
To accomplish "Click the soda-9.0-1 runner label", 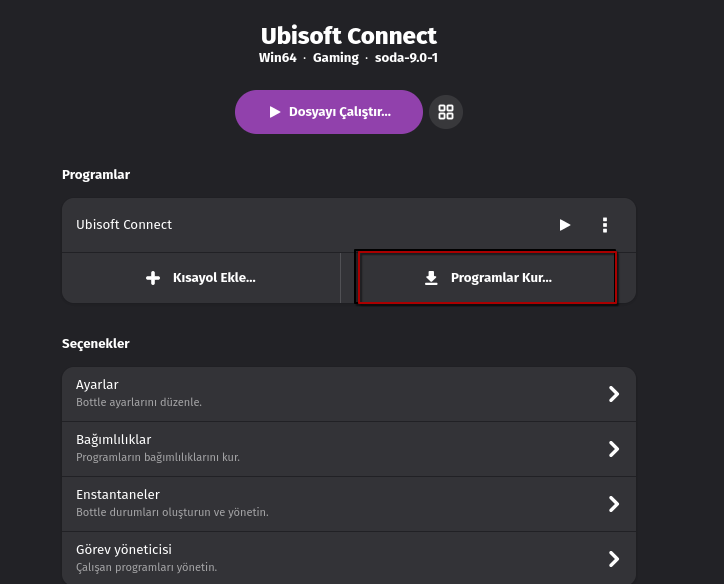I will click(x=406, y=58).
